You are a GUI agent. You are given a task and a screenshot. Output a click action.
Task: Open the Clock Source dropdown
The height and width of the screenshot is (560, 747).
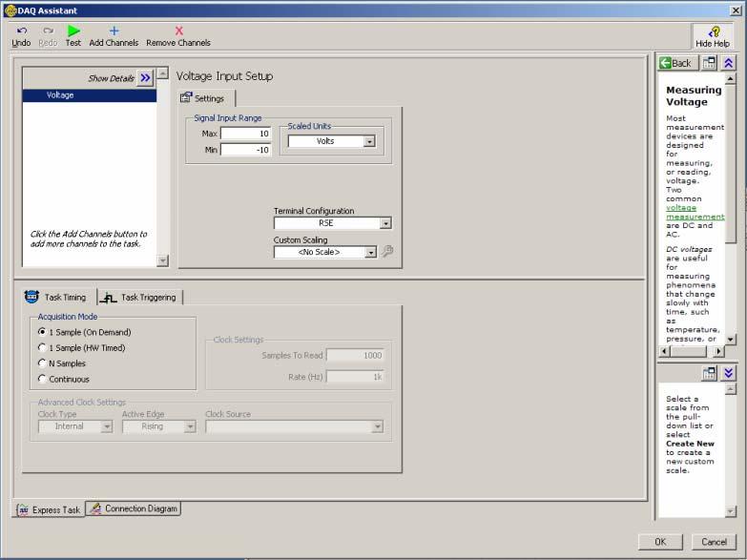pyautogui.click(x=377, y=426)
